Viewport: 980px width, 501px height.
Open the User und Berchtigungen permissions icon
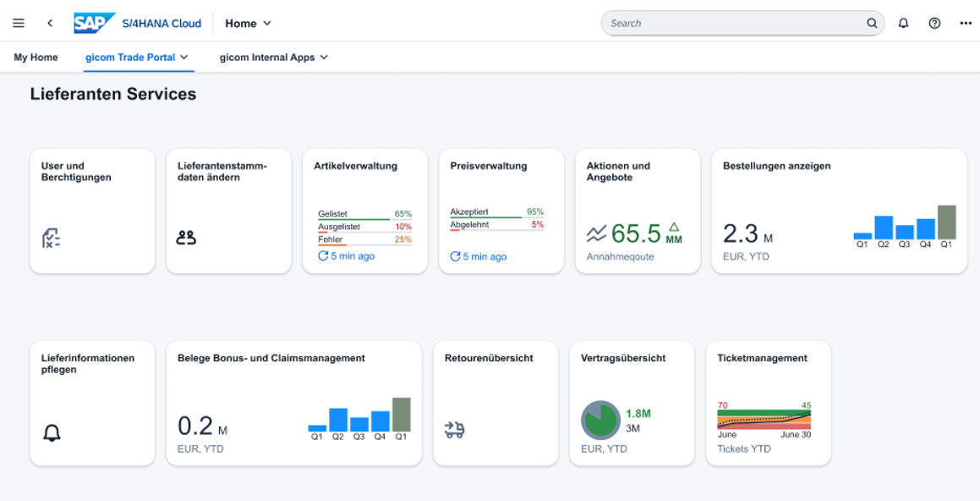pyautogui.click(x=52, y=239)
